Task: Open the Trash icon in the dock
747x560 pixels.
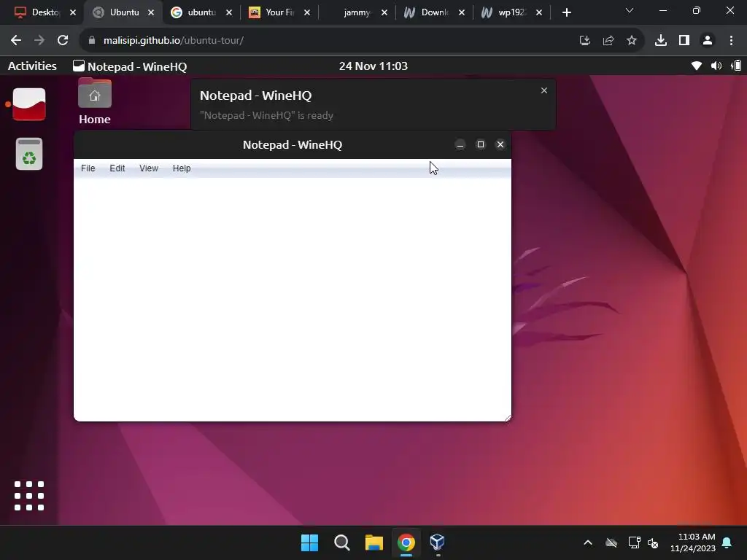Action: point(29,154)
